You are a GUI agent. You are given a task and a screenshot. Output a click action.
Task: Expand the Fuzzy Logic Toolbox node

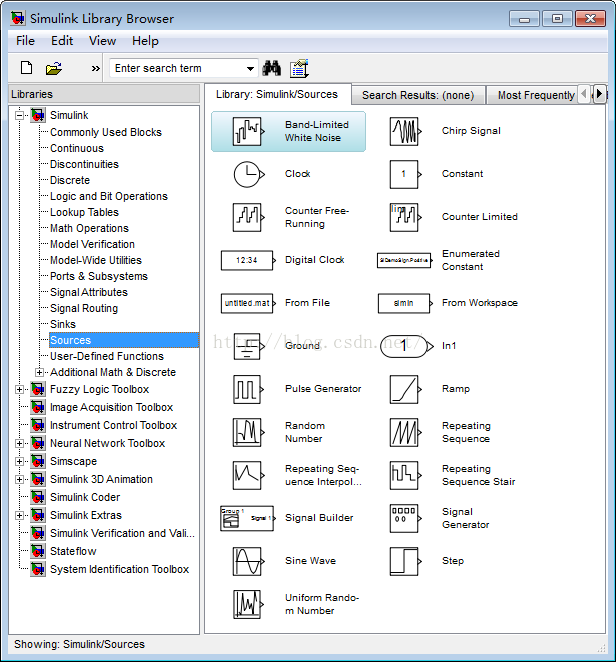19,389
